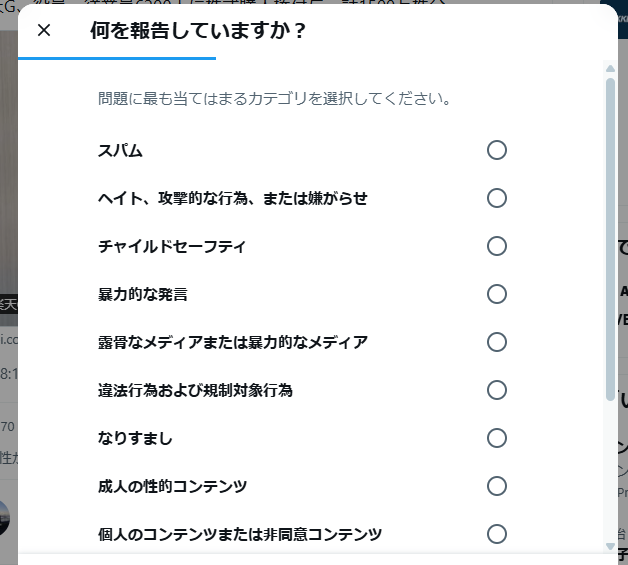This screenshot has height=565, width=628.
Task: Click the 成人の性的コンテンツ label text
Action: (x=172, y=486)
